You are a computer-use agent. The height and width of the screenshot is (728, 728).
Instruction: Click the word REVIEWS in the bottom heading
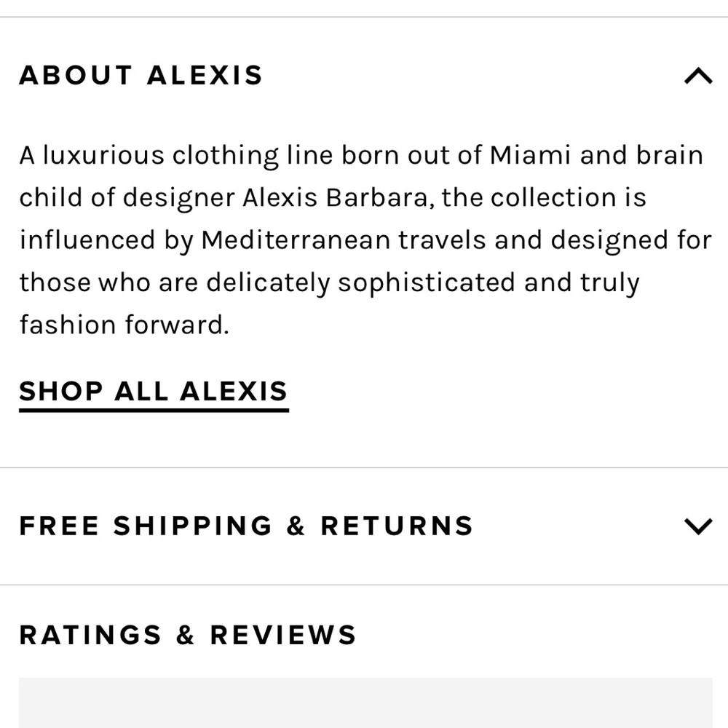(x=283, y=635)
